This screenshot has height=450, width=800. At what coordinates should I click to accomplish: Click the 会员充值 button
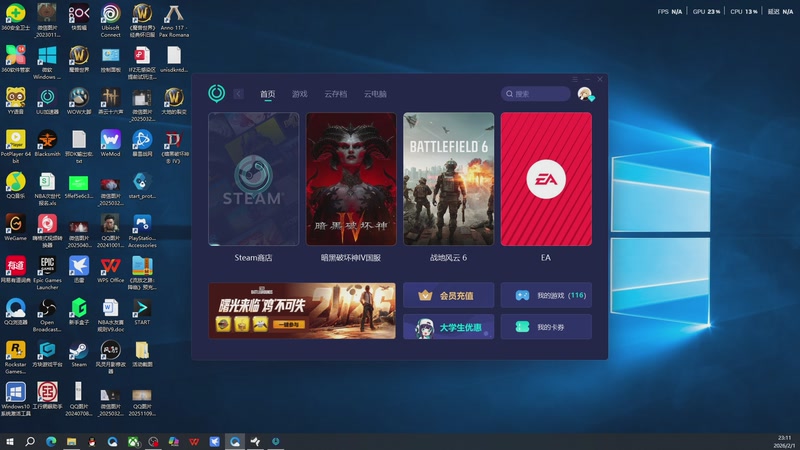pos(448,295)
